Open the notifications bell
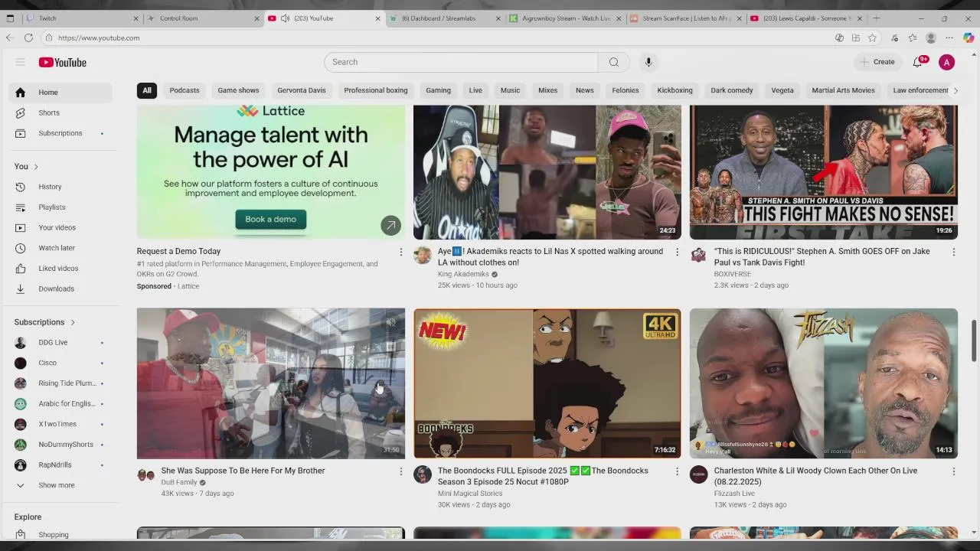The image size is (980, 551). click(918, 62)
